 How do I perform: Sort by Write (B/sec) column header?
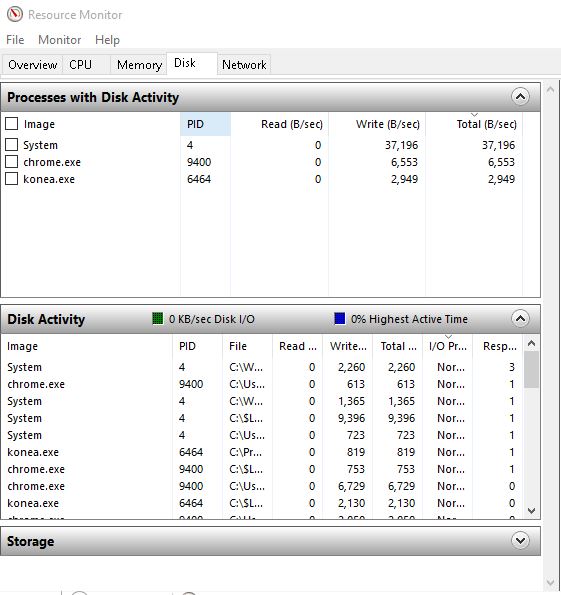(x=377, y=124)
